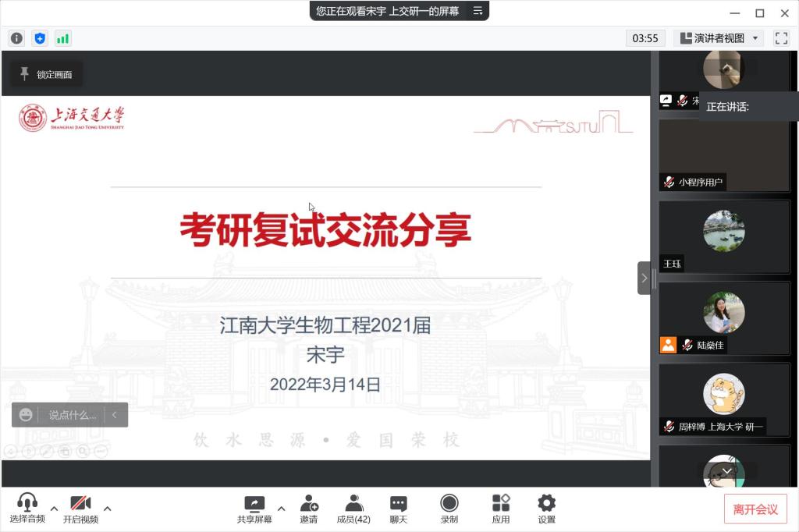Click the 说点什么... chat input field
The height and width of the screenshot is (532, 799).
point(73,415)
